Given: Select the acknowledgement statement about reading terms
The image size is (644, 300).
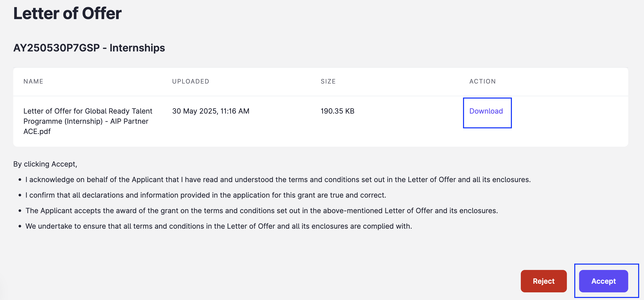Looking at the screenshot, I should pyautogui.click(x=278, y=180).
